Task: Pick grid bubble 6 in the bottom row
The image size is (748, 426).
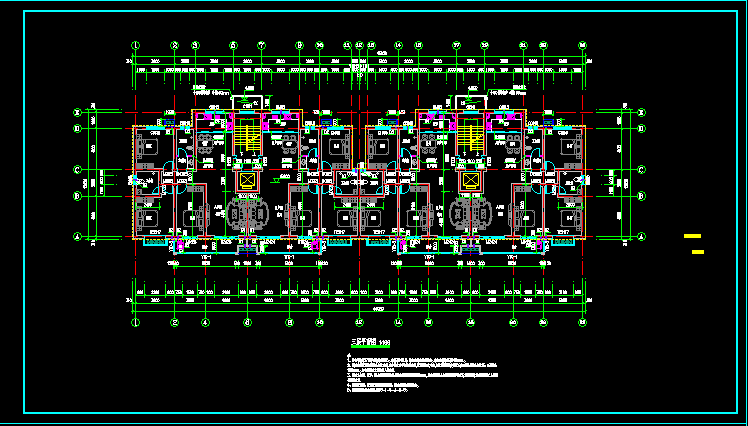Action: [247, 322]
